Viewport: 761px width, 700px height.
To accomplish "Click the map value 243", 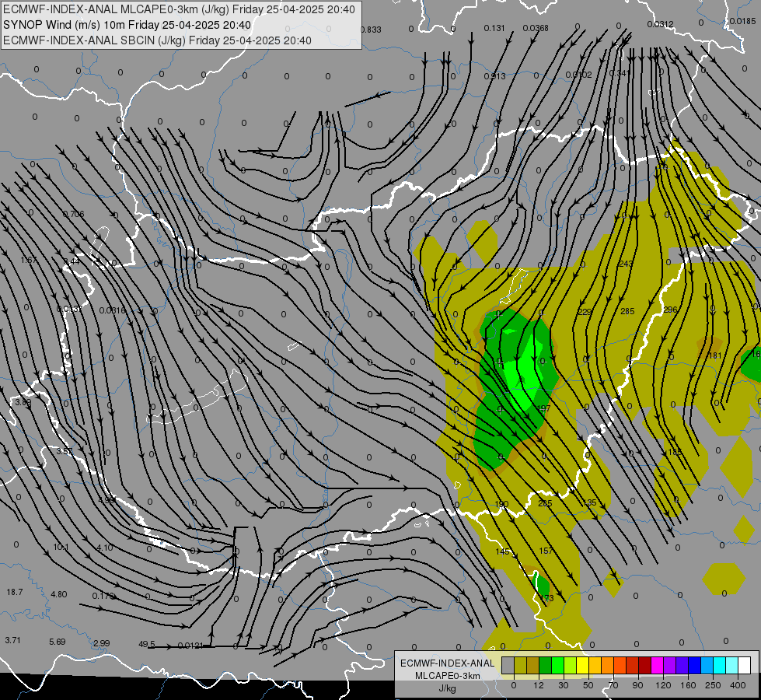I will pyautogui.click(x=626, y=264).
